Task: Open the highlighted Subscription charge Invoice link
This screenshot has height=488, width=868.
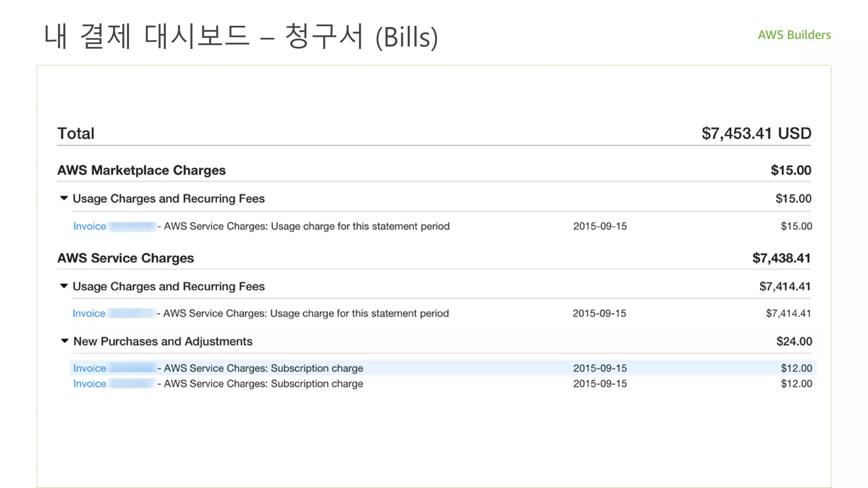Action: point(89,368)
